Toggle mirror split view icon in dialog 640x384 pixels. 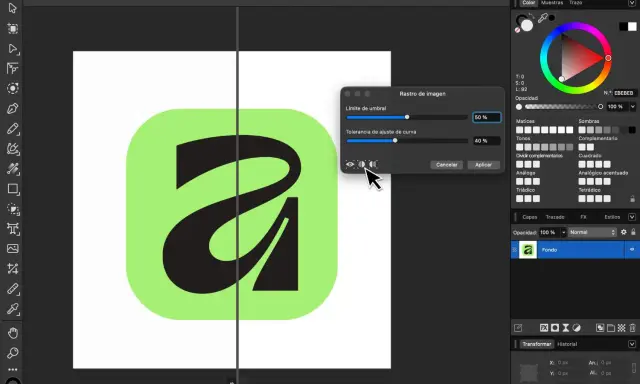pos(373,164)
